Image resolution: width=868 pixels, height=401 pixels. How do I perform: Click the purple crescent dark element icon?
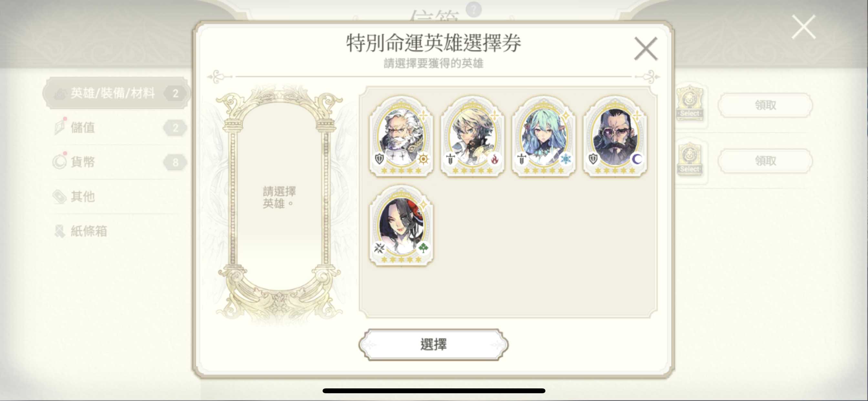point(637,159)
